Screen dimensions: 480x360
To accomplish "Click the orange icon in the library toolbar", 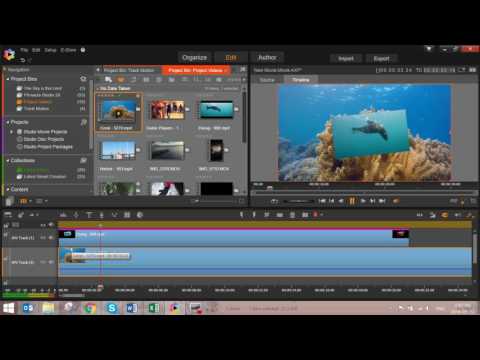I will 121,80.
